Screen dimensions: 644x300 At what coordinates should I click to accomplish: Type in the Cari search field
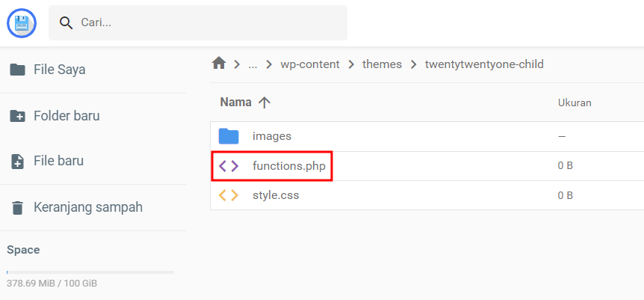(x=209, y=23)
